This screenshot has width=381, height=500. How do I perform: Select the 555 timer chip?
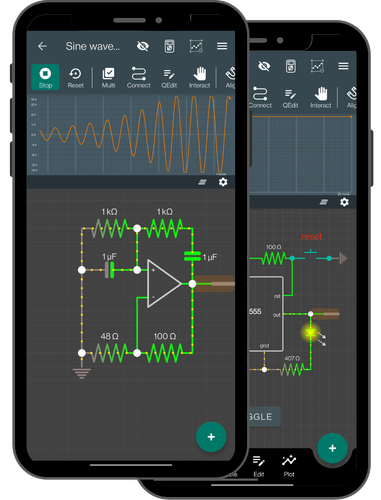point(266,314)
